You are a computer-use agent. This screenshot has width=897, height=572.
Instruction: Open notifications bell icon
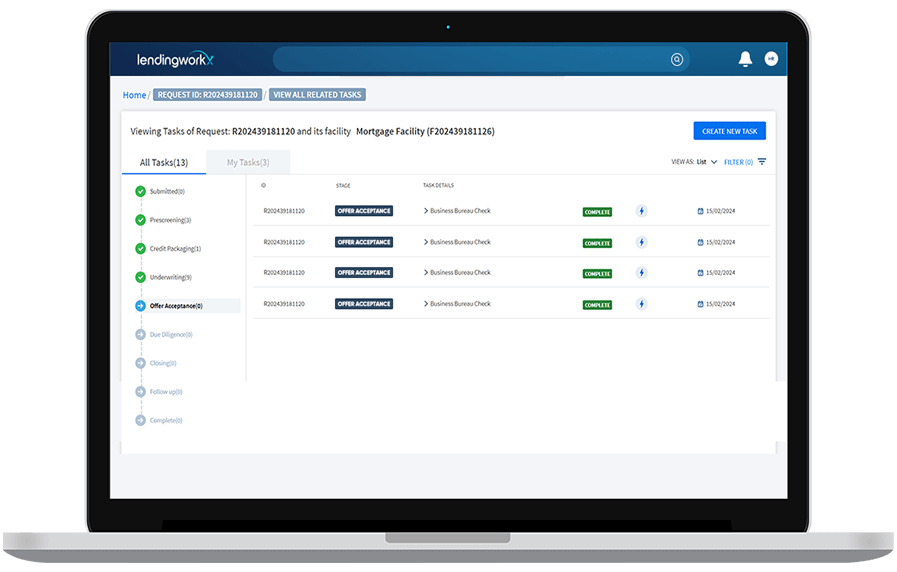tap(745, 60)
